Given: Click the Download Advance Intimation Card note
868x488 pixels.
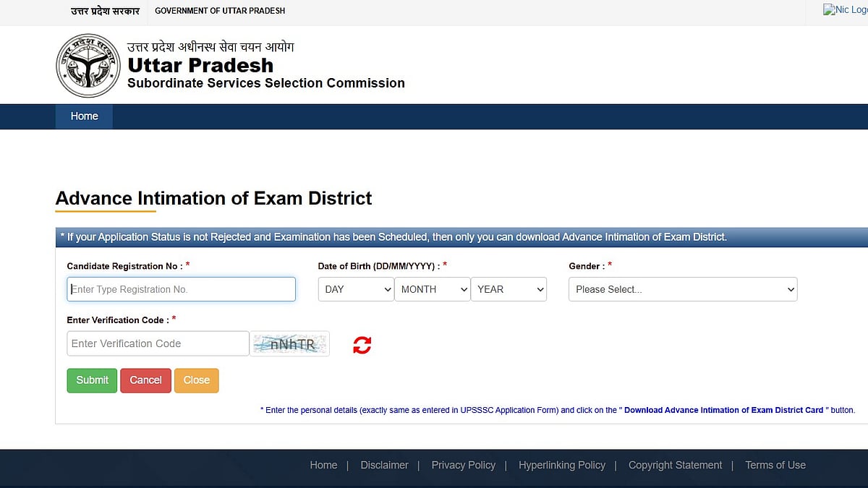Looking at the screenshot, I should pyautogui.click(x=558, y=410).
